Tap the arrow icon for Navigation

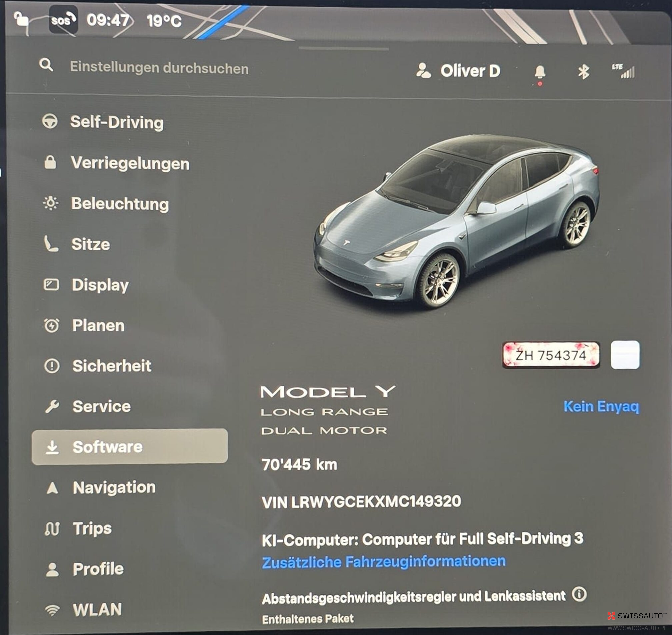(52, 488)
